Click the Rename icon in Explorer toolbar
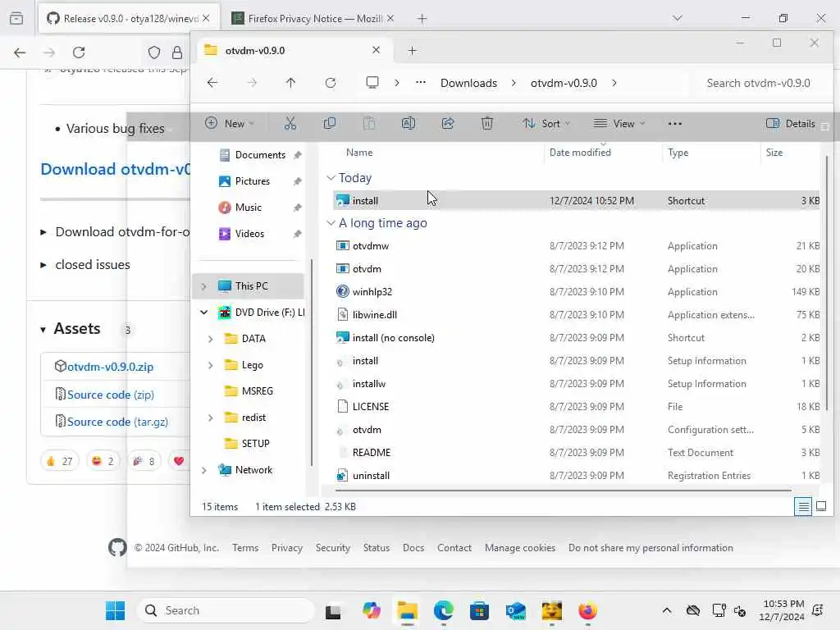Image resolution: width=840 pixels, height=630 pixels. tap(409, 124)
